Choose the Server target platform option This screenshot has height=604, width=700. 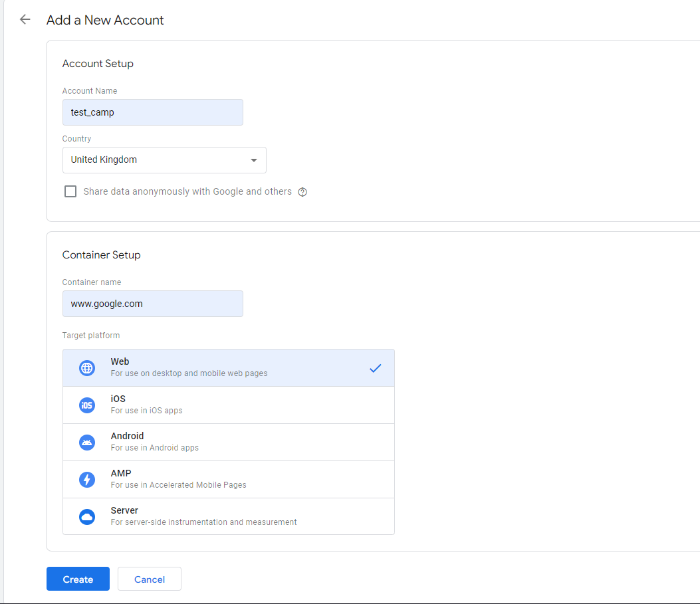point(228,516)
